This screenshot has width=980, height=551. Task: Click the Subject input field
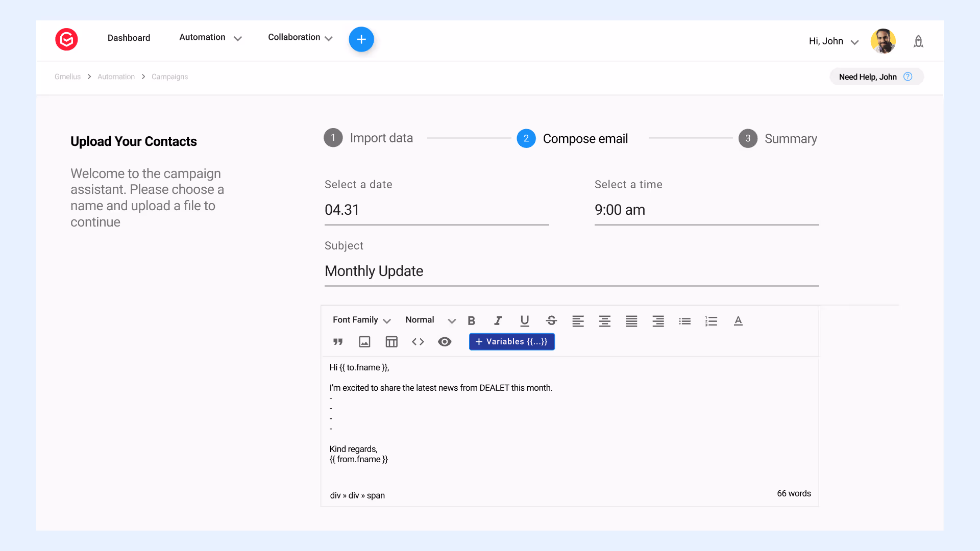571,271
